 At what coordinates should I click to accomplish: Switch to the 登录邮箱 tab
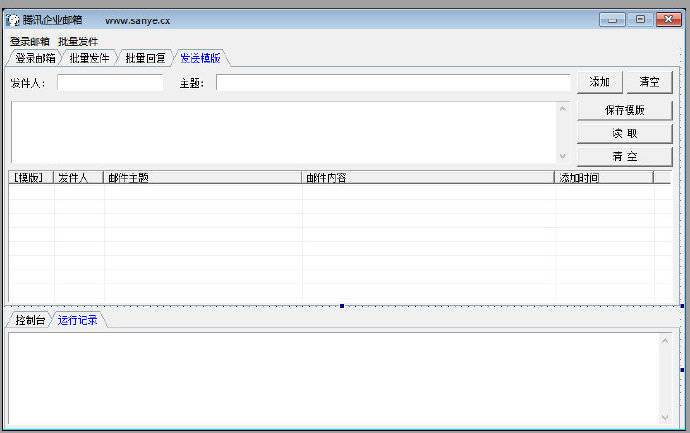[34, 58]
